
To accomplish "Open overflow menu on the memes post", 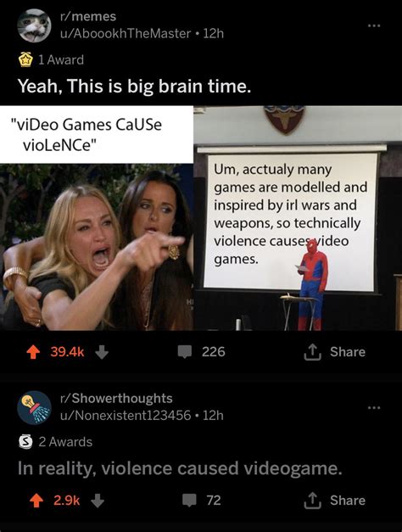I will pyautogui.click(x=375, y=25).
